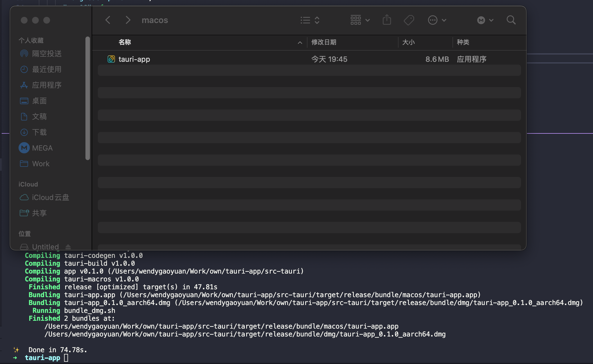Click 'Compiling tauri-macros v1.0.0' terminal line
The width and height of the screenshot is (593, 364).
point(82,279)
